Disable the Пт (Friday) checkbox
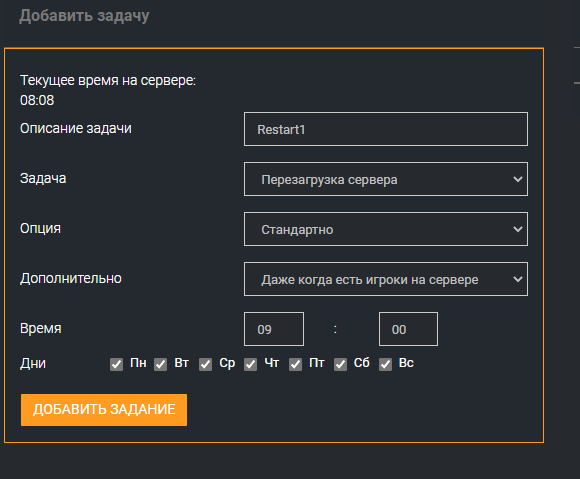 click(x=295, y=364)
